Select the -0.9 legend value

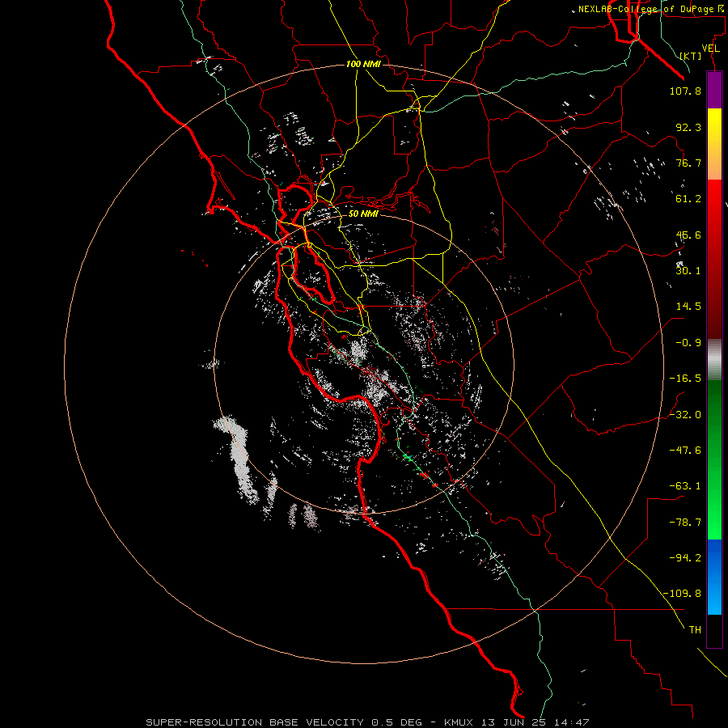(x=688, y=343)
